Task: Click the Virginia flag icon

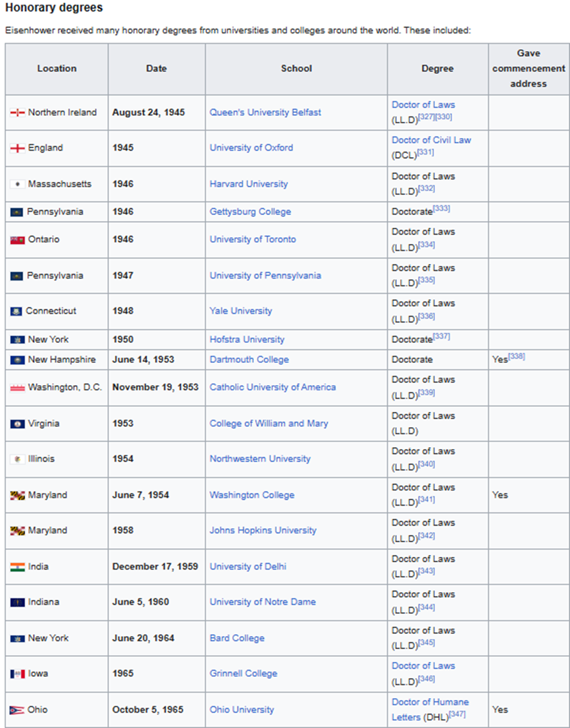Action: tap(17, 424)
